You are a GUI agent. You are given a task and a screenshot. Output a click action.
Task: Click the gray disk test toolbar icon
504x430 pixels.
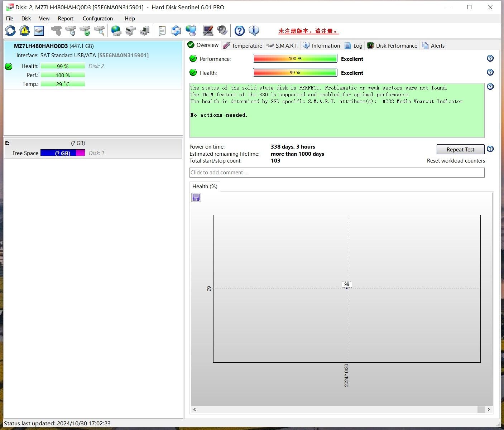[56, 31]
